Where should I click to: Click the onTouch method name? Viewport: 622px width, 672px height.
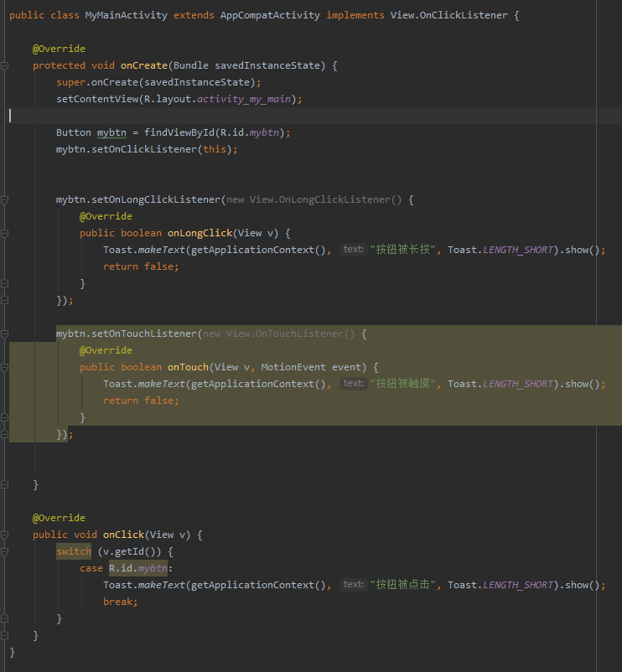pos(188,367)
